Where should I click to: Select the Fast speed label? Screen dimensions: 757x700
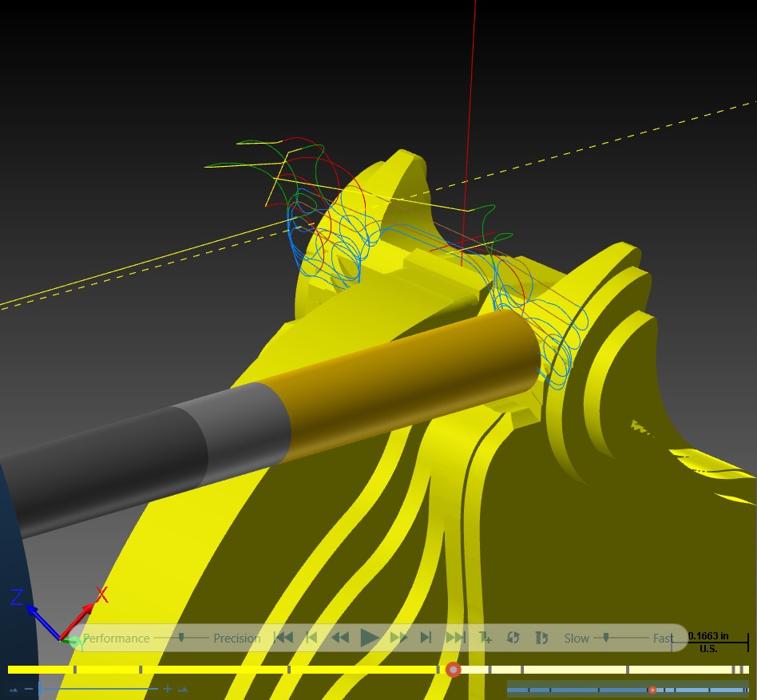[x=663, y=639]
